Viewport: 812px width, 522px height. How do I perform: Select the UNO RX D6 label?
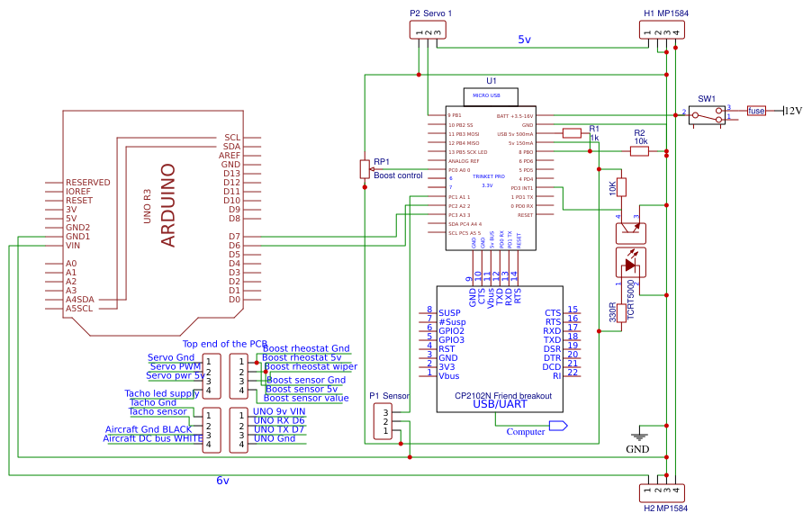[x=278, y=420]
